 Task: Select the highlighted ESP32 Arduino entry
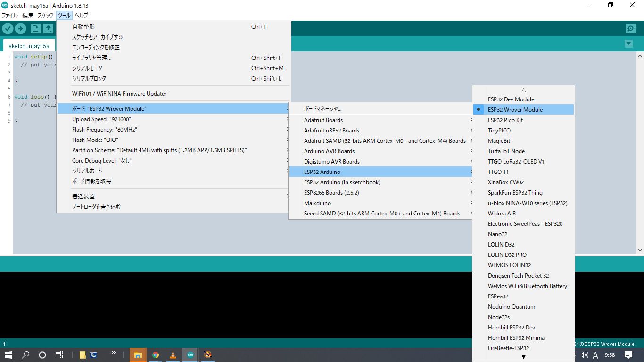click(381, 172)
